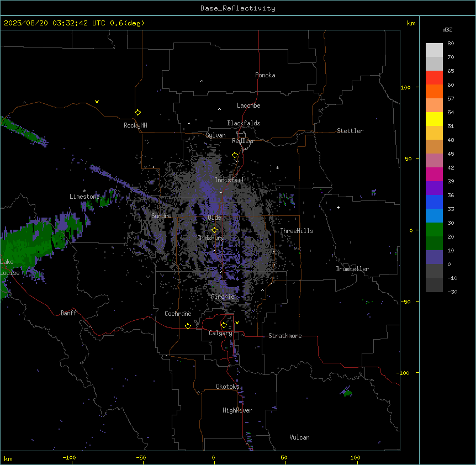The image size is (476, 465).
Task: Click the -30 value in dBZ legend
Action: (x=452, y=292)
